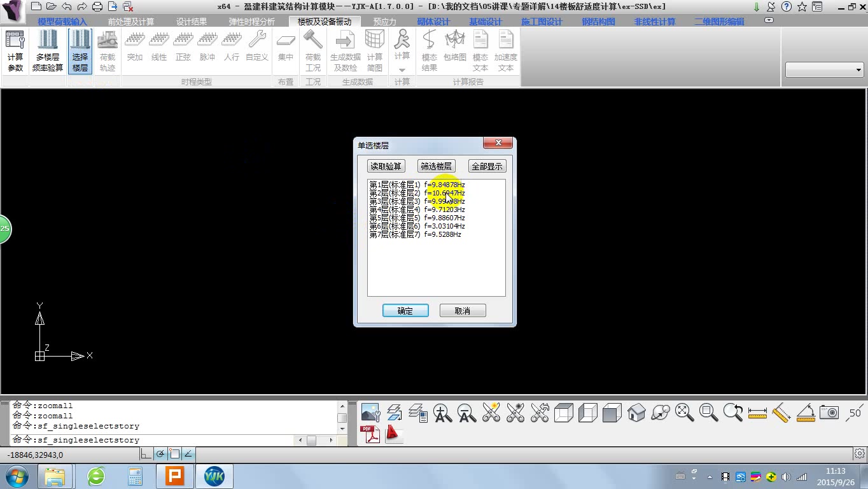Open the 计算参数 calculation parameters tool
The width and height of the screenshot is (868, 489).
click(x=15, y=51)
